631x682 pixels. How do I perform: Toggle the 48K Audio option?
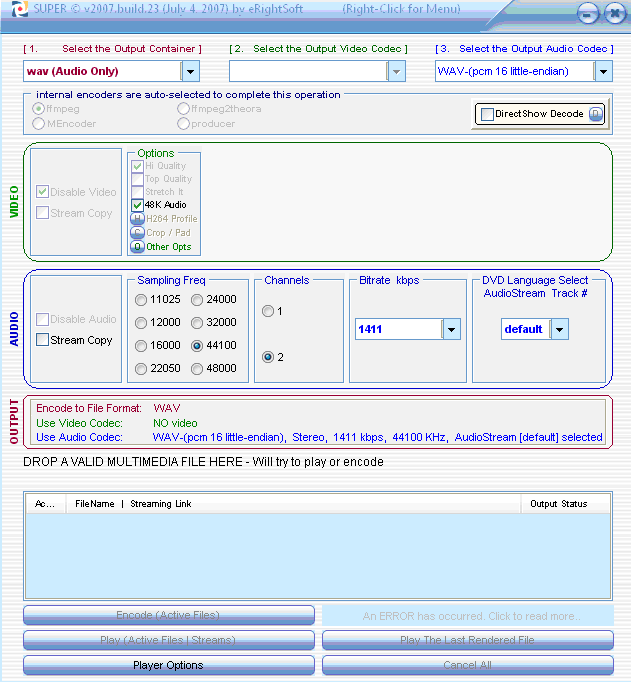[137, 205]
